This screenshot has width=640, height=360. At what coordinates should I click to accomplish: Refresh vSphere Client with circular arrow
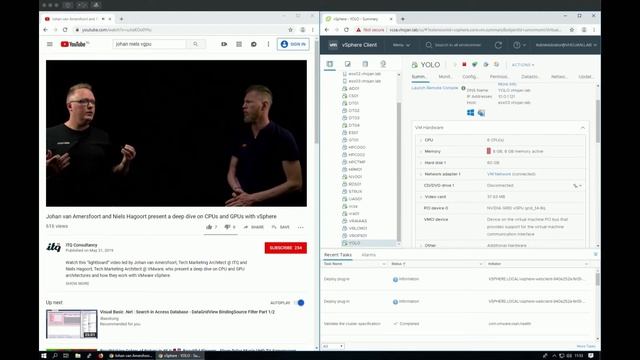[x=498, y=45]
